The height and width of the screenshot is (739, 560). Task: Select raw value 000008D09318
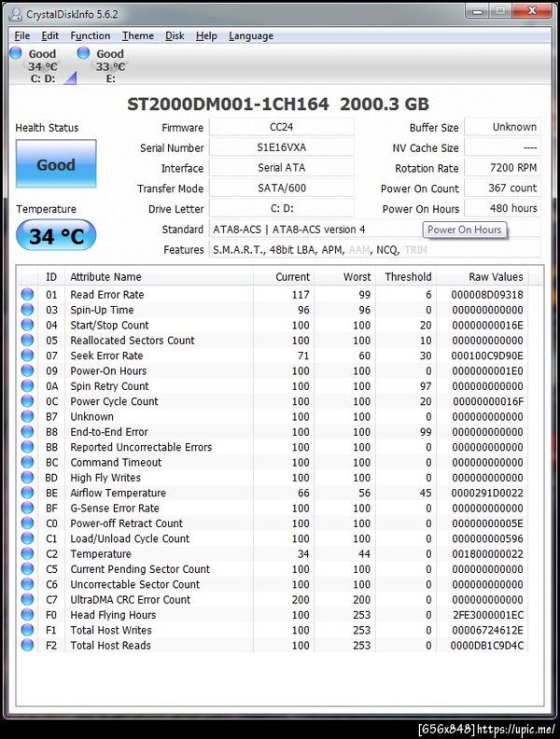tap(487, 295)
